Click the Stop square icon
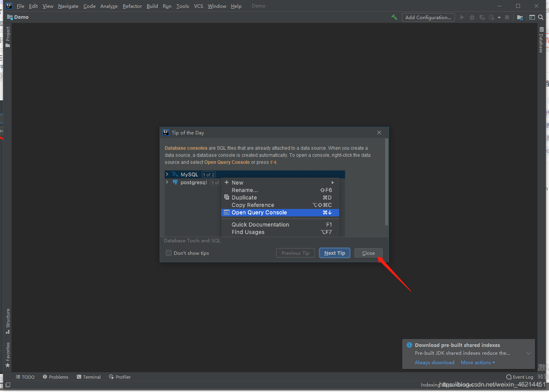This screenshot has width=549, height=392. pyautogui.click(x=507, y=17)
